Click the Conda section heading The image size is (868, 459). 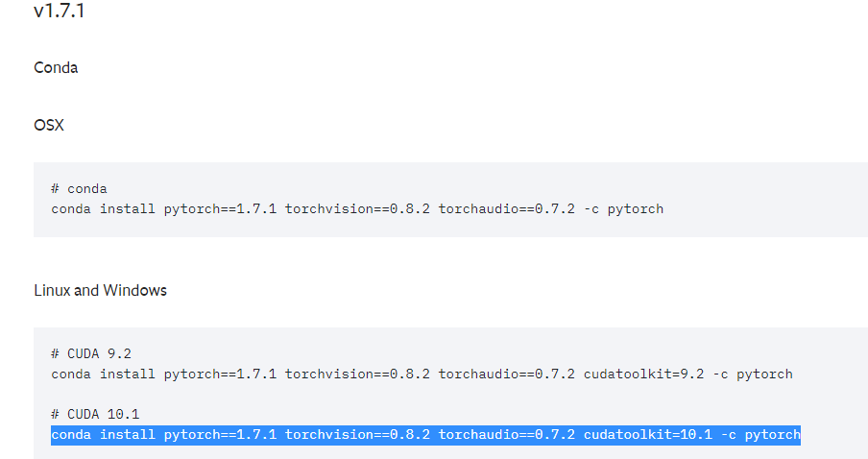56,67
